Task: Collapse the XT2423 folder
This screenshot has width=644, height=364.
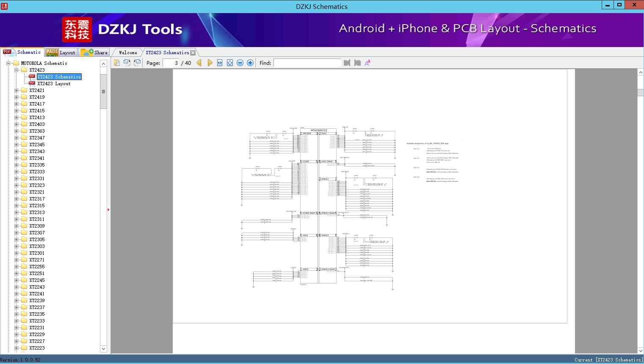Action: coord(17,70)
